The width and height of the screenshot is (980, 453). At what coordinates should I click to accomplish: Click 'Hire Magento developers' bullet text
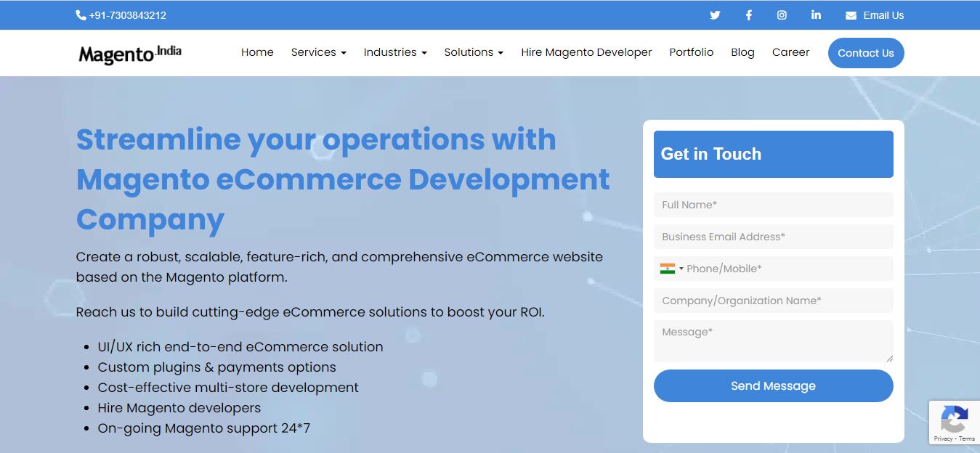[179, 408]
